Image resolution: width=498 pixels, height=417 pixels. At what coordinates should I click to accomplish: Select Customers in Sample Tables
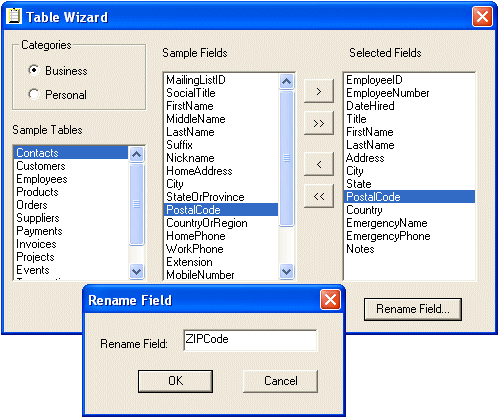71,166
